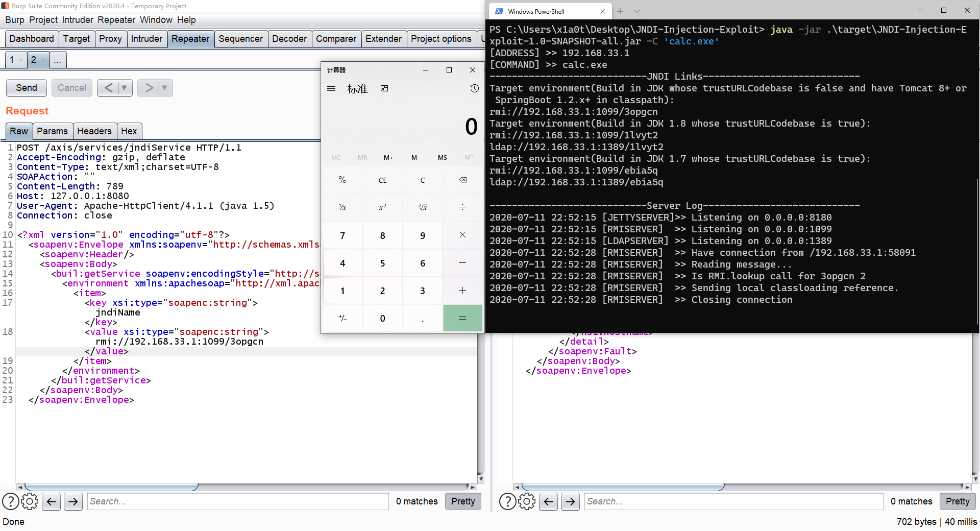The height and width of the screenshot is (531, 980).
Task: Click the calculator equals key
Action: point(462,318)
